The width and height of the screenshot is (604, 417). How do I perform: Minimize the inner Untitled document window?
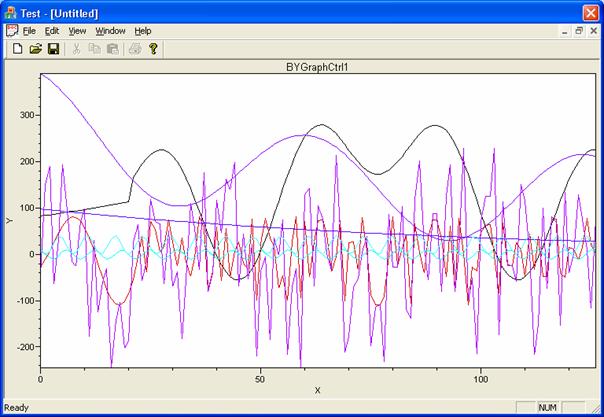(563, 31)
